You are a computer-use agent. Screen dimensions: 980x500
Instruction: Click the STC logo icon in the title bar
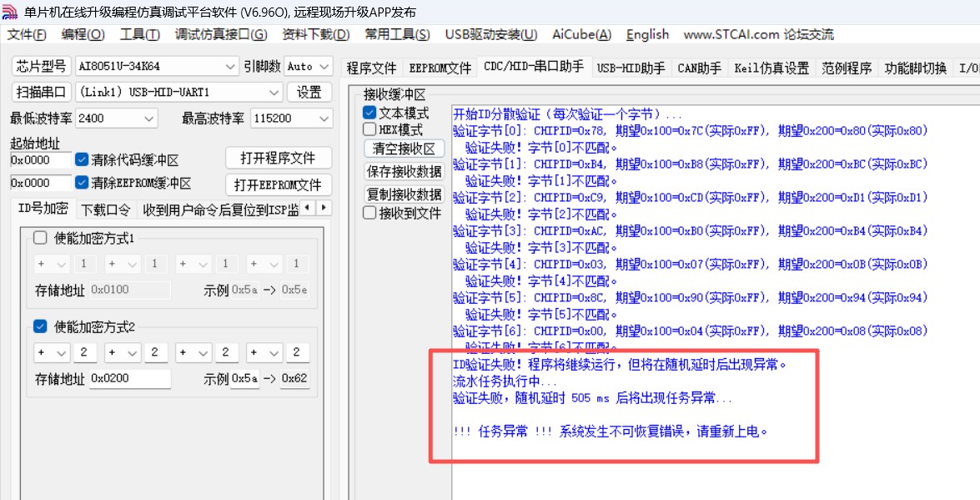[11, 11]
